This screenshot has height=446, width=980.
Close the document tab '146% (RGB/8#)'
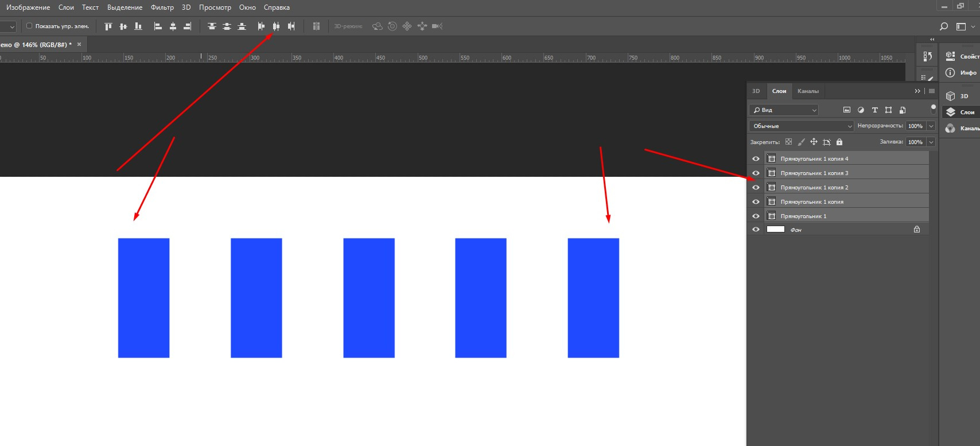point(79,44)
